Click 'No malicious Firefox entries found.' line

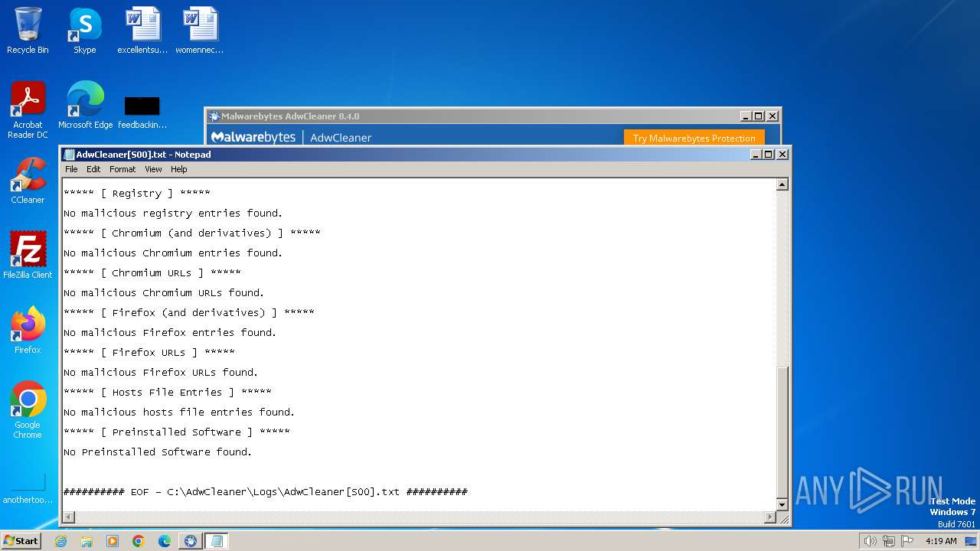point(170,333)
